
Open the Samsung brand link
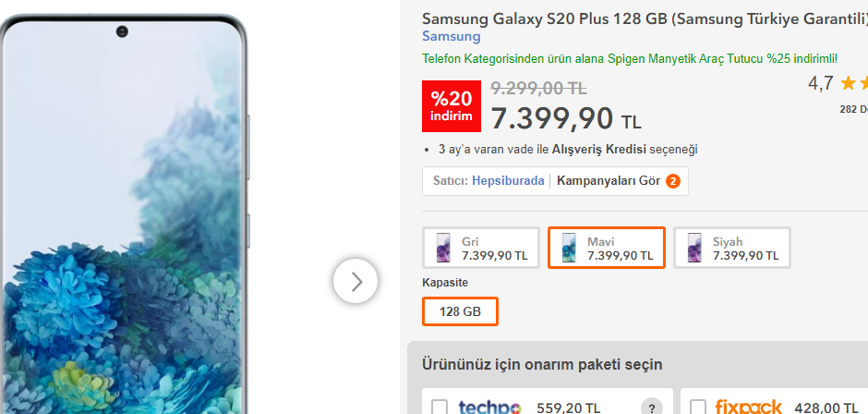click(451, 37)
